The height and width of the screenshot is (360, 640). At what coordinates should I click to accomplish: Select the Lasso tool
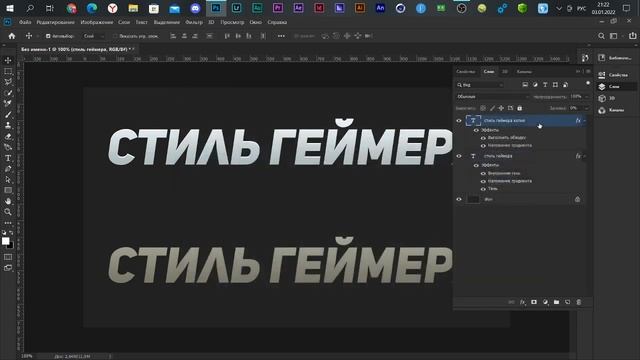tap(8, 82)
